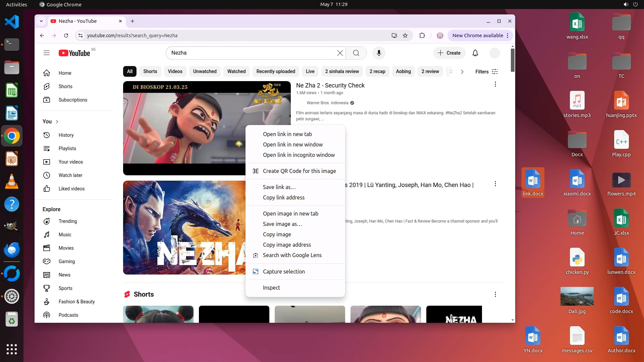Select the Unwatched filter chip
644x362 pixels.
pos(205,71)
